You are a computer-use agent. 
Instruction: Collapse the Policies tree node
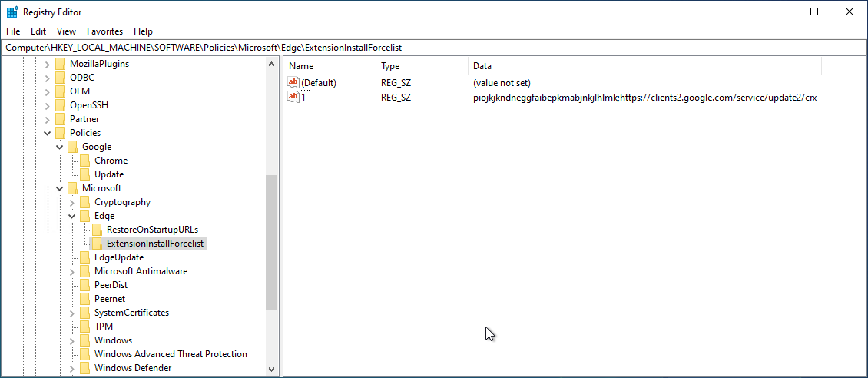(48, 133)
